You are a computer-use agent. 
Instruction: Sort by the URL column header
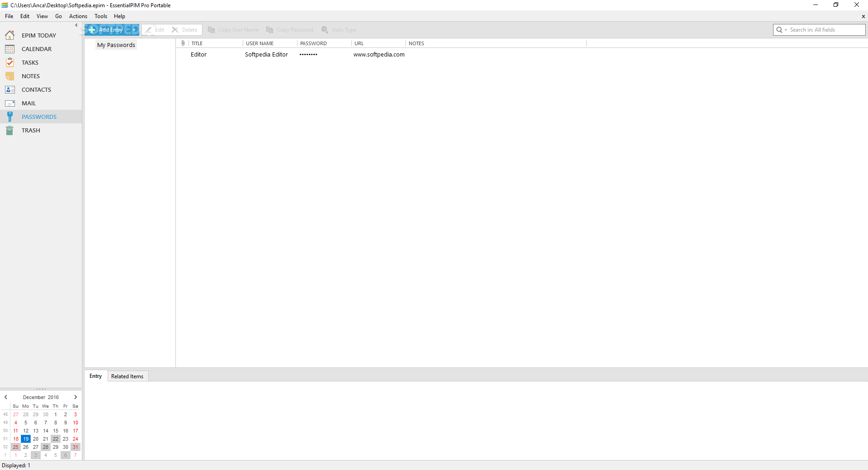(378, 43)
